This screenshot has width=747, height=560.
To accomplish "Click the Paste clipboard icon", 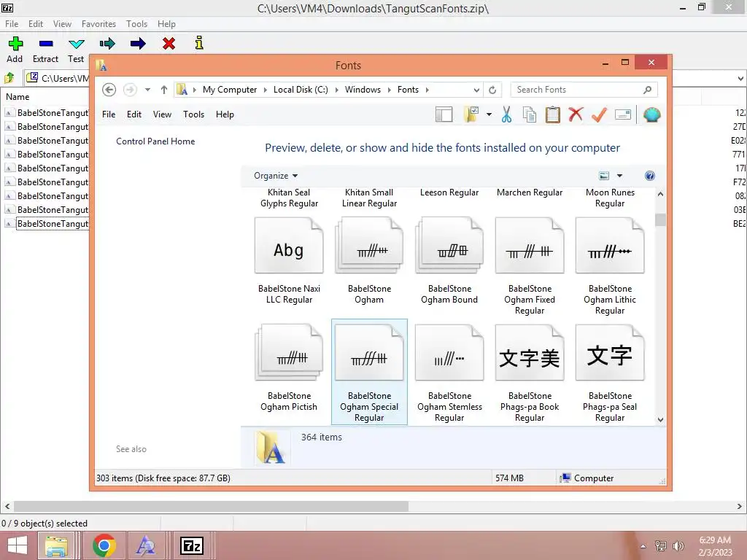I will [552, 114].
